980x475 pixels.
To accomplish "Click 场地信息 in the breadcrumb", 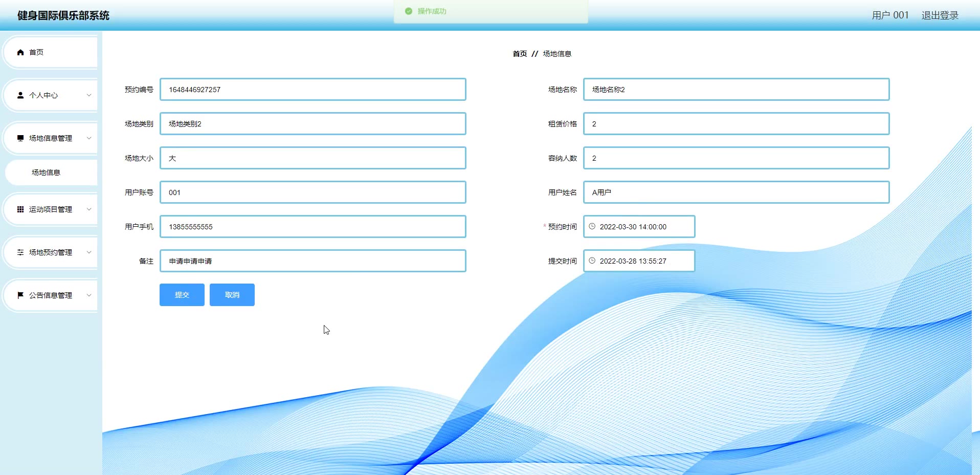I will [x=557, y=54].
